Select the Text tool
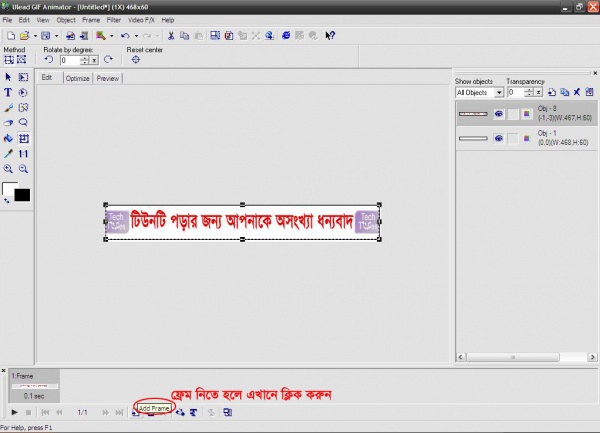 tap(8, 93)
